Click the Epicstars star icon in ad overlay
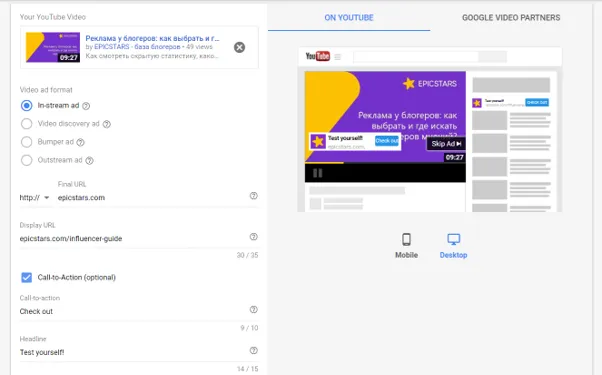 (x=318, y=142)
